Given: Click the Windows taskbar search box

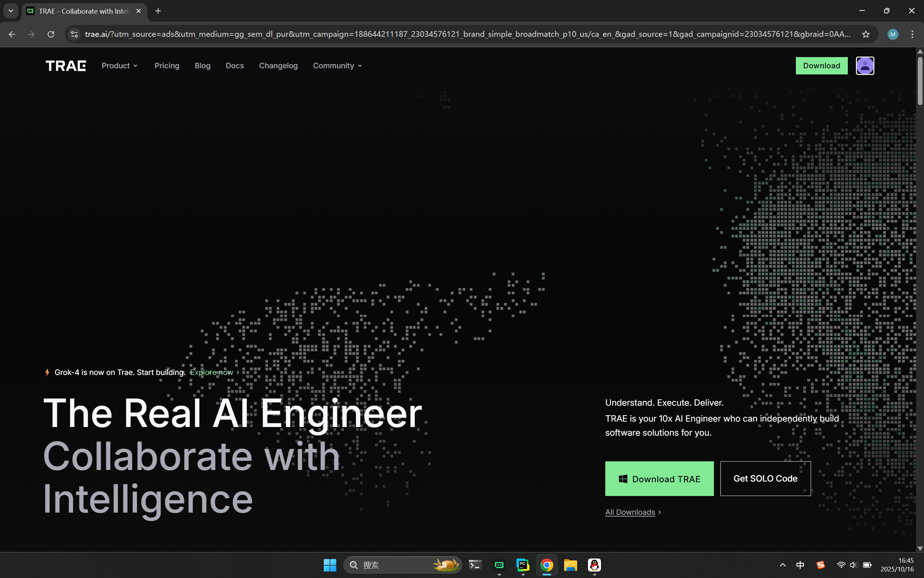Looking at the screenshot, I should [x=402, y=565].
